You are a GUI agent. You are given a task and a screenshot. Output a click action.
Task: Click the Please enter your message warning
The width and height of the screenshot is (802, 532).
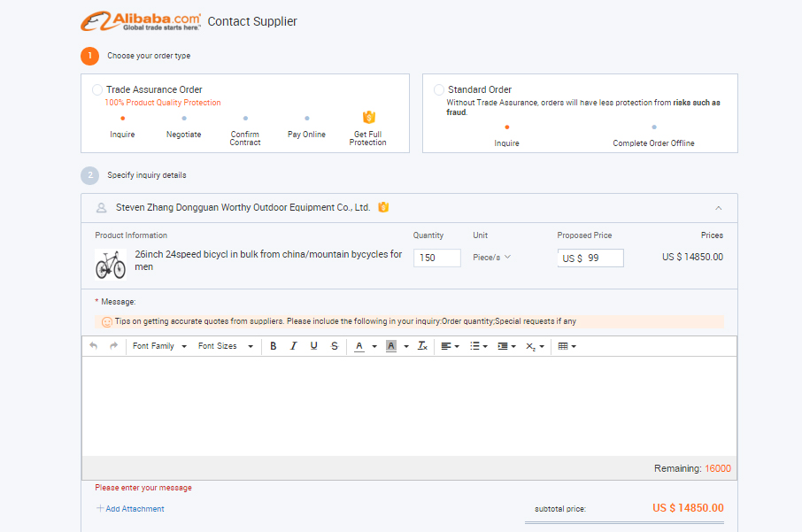143,488
